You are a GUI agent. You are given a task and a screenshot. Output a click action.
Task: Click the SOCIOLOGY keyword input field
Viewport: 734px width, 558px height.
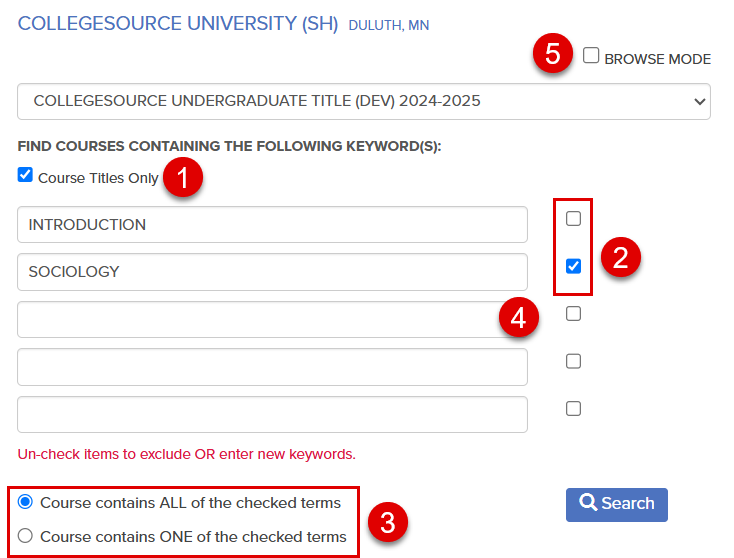click(272, 272)
